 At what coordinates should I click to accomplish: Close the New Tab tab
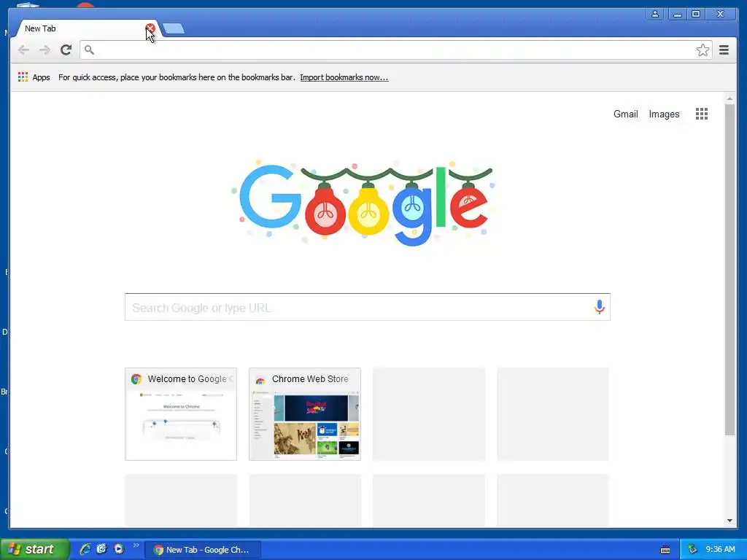coord(150,28)
